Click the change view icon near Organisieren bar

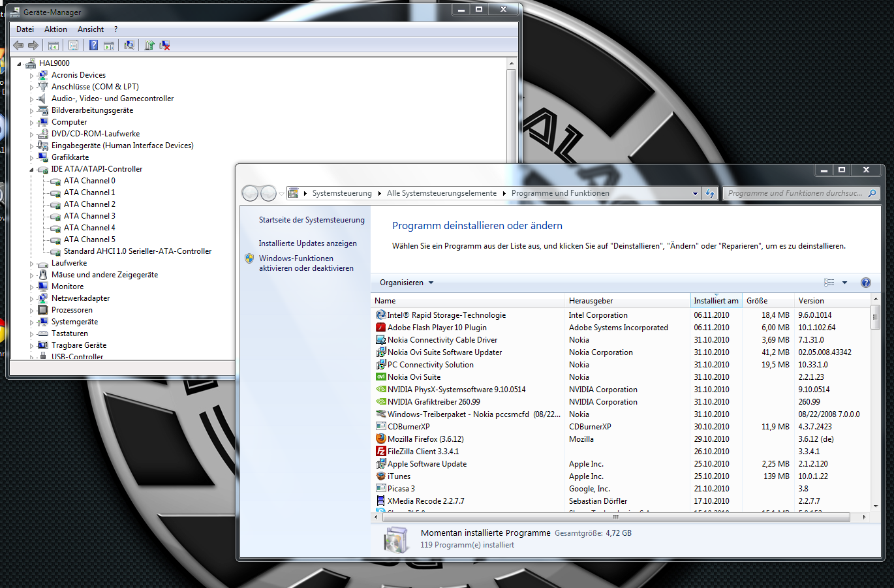coord(829,283)
